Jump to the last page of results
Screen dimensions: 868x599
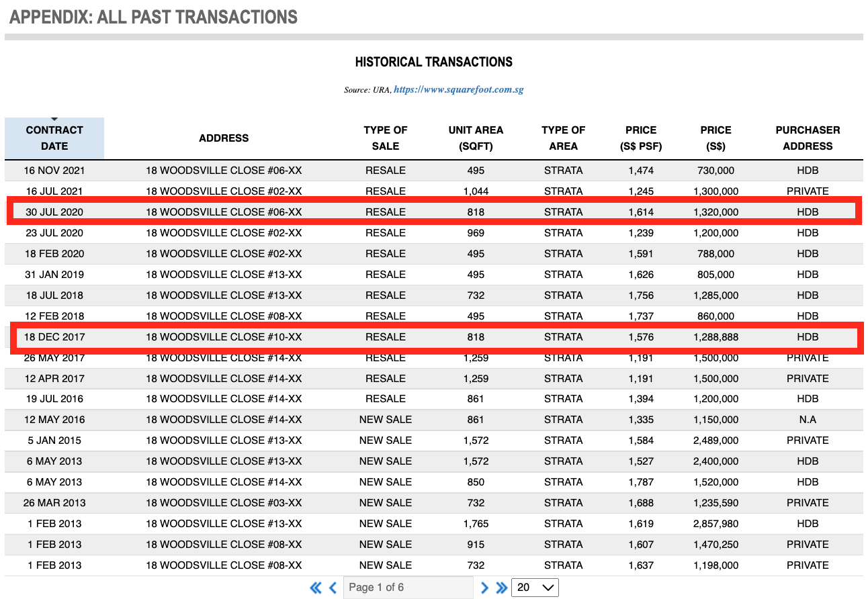(501, 588)
